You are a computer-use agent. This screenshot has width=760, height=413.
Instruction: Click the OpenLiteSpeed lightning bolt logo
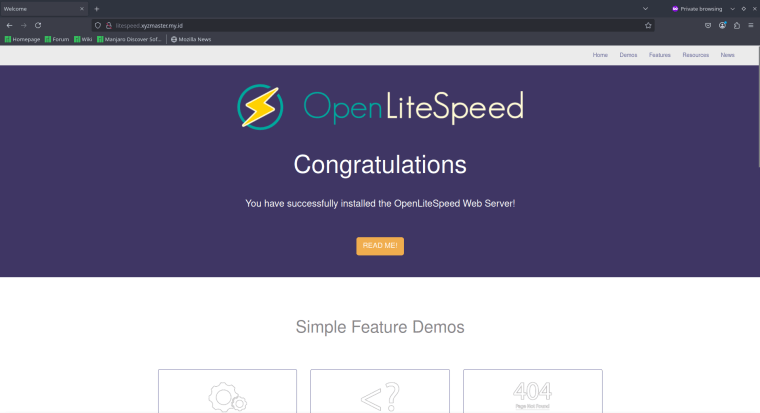[x=260, y=107]
